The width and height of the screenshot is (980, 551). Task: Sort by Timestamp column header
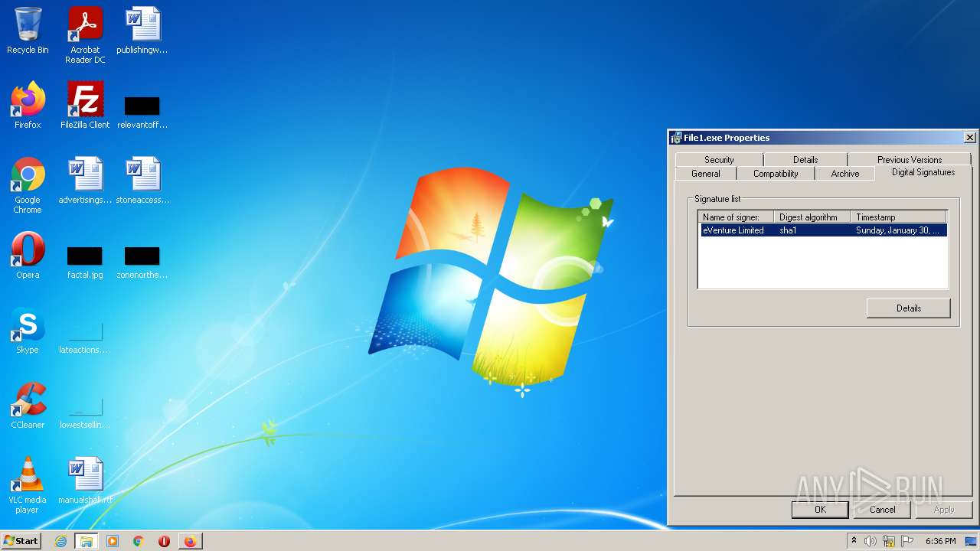coord(899,217)
